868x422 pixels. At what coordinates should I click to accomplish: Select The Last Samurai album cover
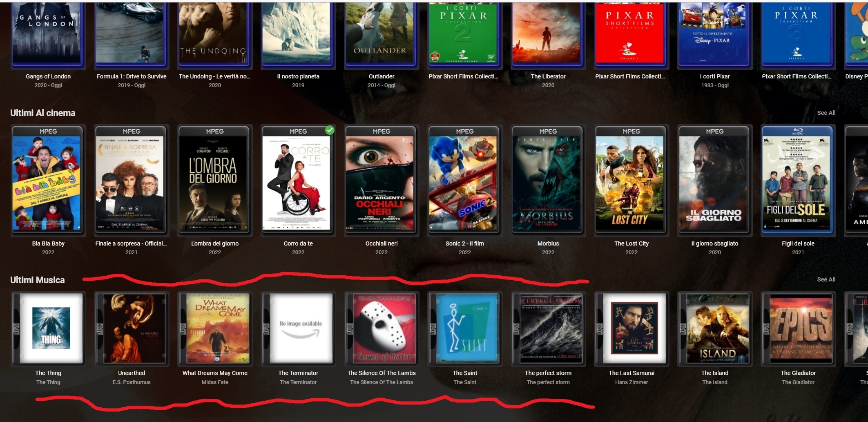click(631, 328)
